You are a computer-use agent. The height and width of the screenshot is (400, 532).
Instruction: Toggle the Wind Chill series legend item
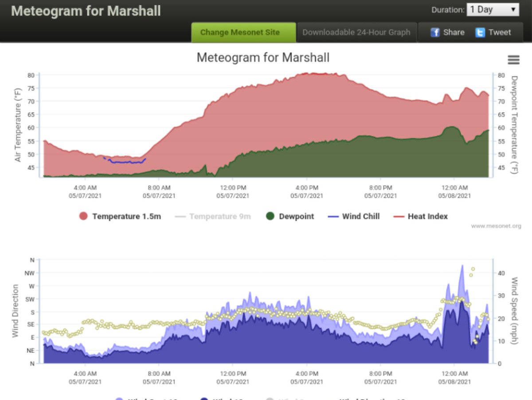[353, 216]
